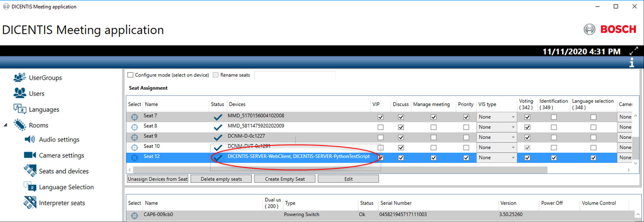Click the Users icon in sidebar

pyautogui.click(x=19, y=93)
